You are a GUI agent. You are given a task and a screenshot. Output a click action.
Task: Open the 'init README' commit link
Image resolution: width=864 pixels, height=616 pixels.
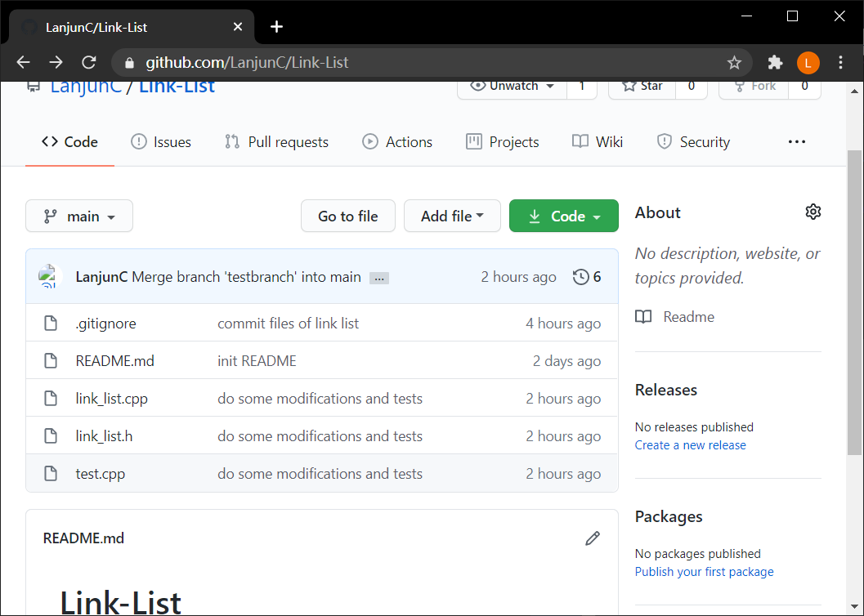tap(257, 360)
